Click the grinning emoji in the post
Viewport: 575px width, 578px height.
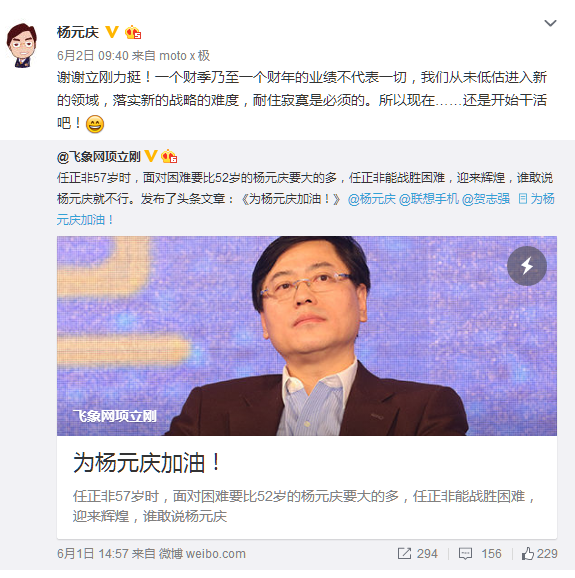point(95,124)
